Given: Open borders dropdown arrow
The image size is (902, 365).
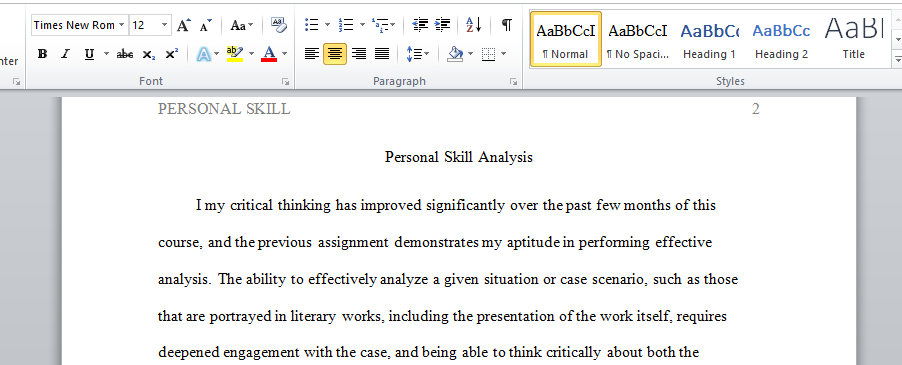Looking at the screenshot, I should click(503, 55).
